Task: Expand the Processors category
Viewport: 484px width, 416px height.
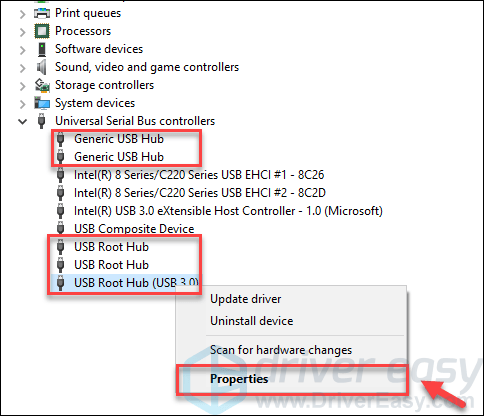Action: [x=22, y=32]
